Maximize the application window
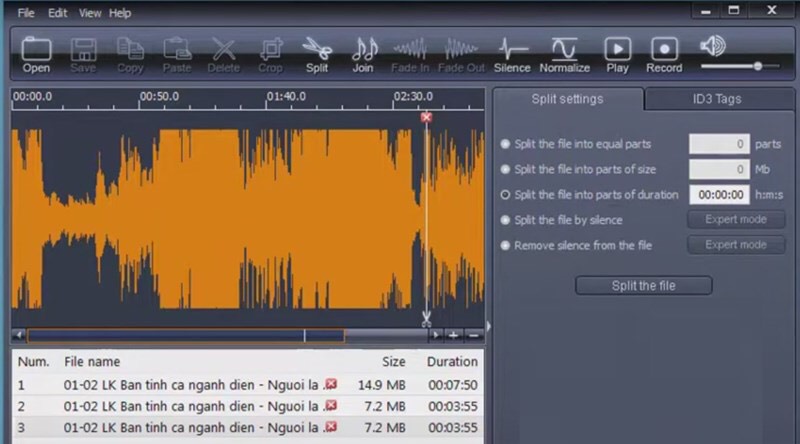800x444 pixels. [734, 10]
